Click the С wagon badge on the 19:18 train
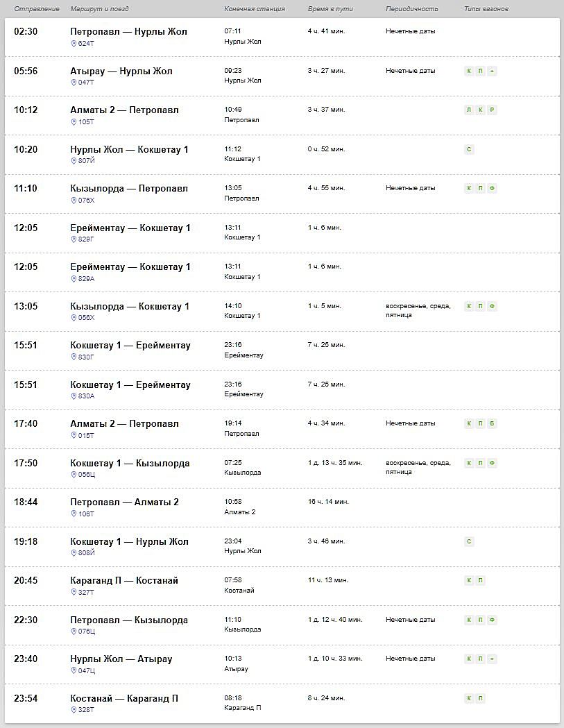 (x=469, y=541)
